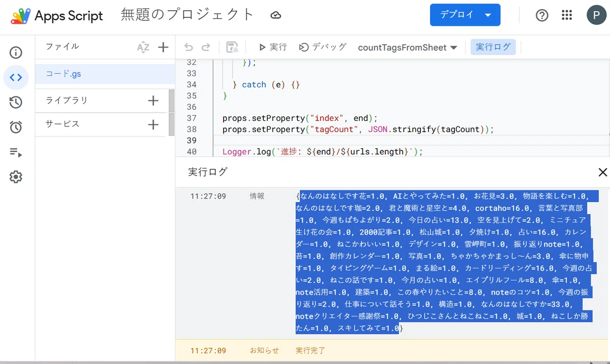Start debugging with デバッグ button
This screenshot has width=610, height=364.
[x=323, y=47]
